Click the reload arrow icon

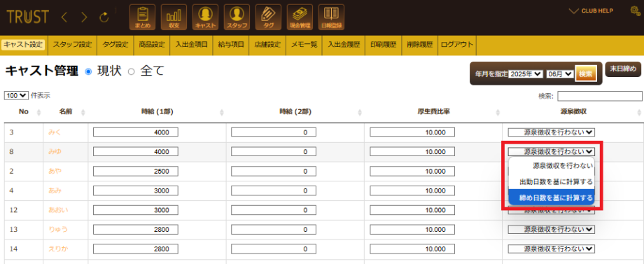coord(105,18)
